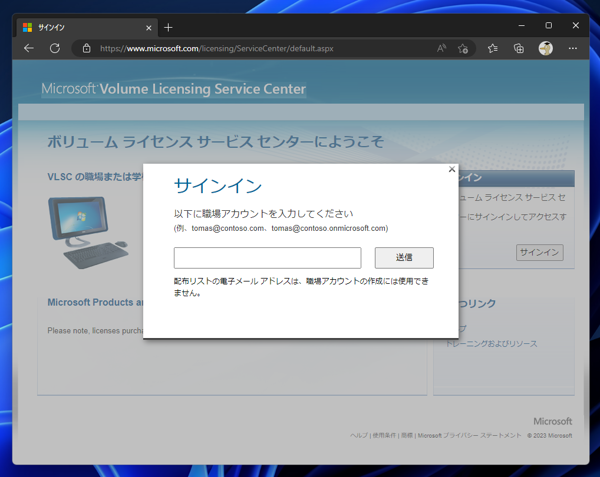This screenshot has width=600, height=477.
Task: Open the ヘルプ footer link
Action: (359, 435)
